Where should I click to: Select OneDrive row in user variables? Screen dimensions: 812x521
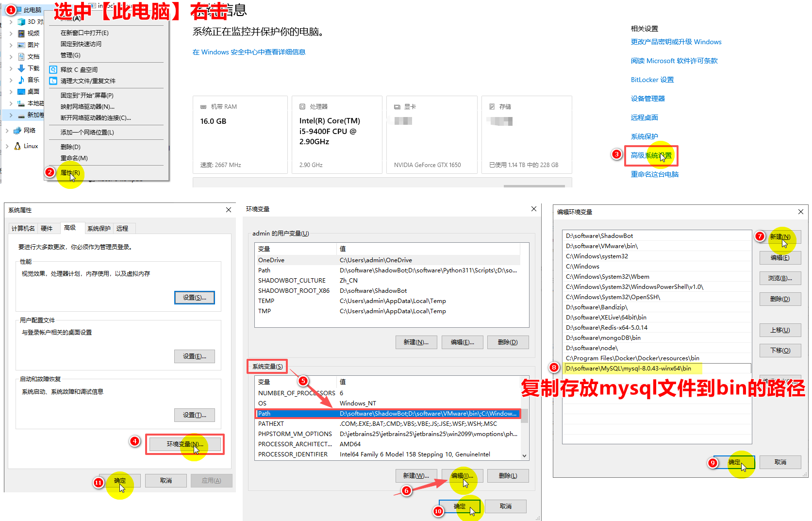pos(388,260)
